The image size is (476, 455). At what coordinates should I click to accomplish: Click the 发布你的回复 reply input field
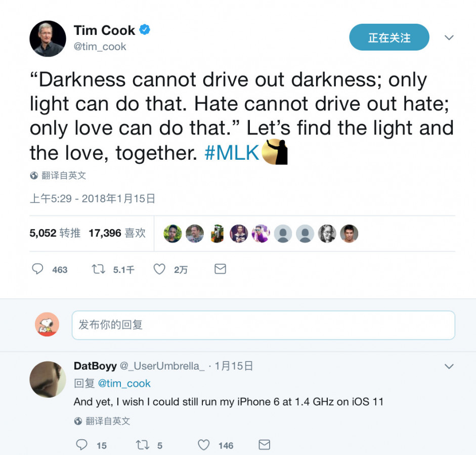click(x=264, y=325)
